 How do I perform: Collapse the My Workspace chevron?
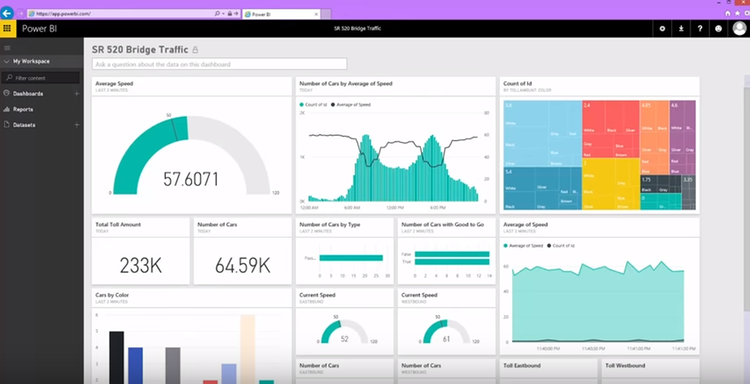point(6,61)
